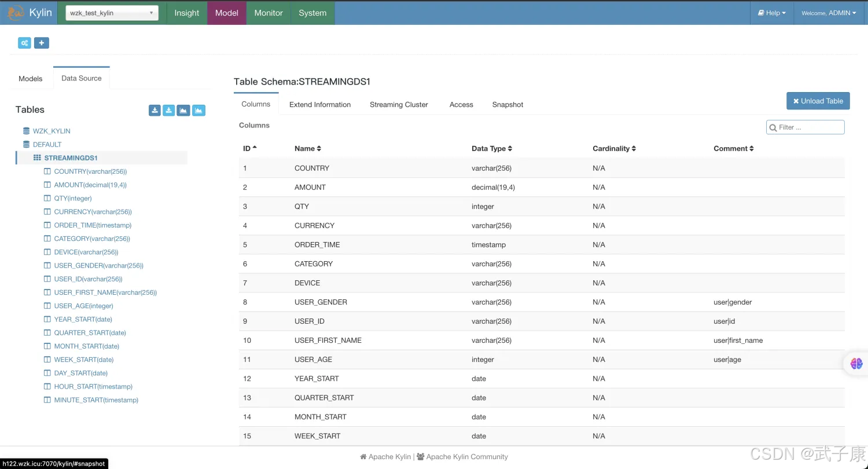The image size is (868, 469).
Task: Click the plus add-project icon button
Action: click(41, 43)
